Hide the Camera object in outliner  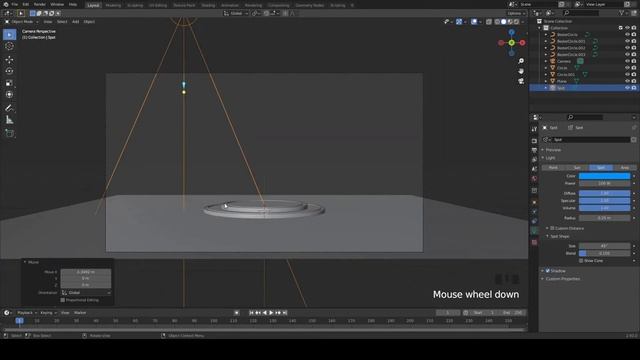tap(627, 61)
